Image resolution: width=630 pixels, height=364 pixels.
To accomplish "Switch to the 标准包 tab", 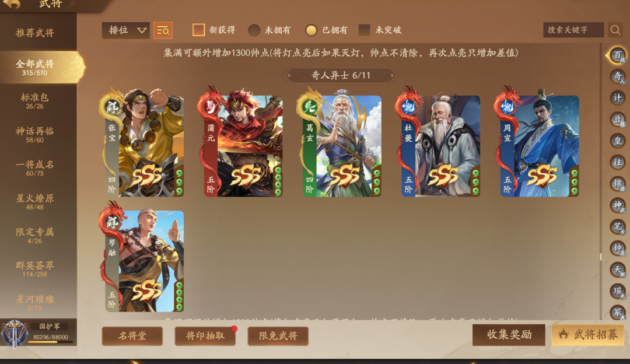I will tap(35, 101).
